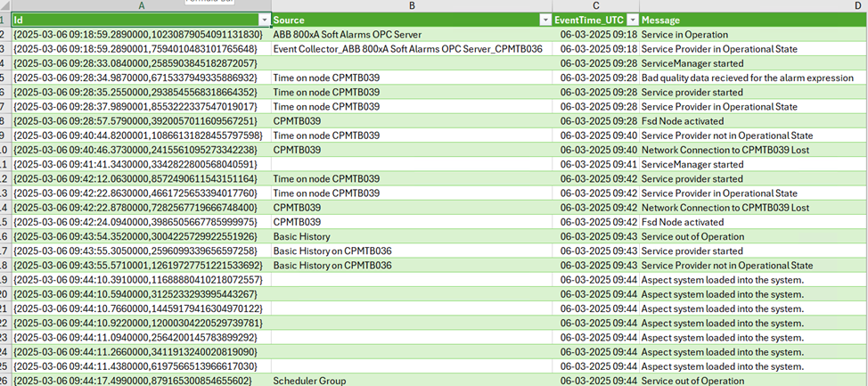Select 'Service out of Operation' beside Scheduler Group
The image size is (868, 386).
(x=753, y=380)
